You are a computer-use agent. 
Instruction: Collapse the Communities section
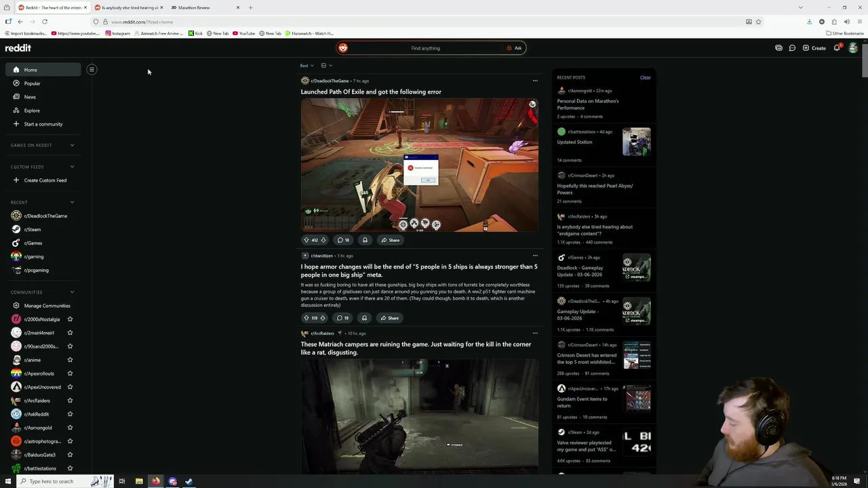pyautogui.click(x=72, y=292)
